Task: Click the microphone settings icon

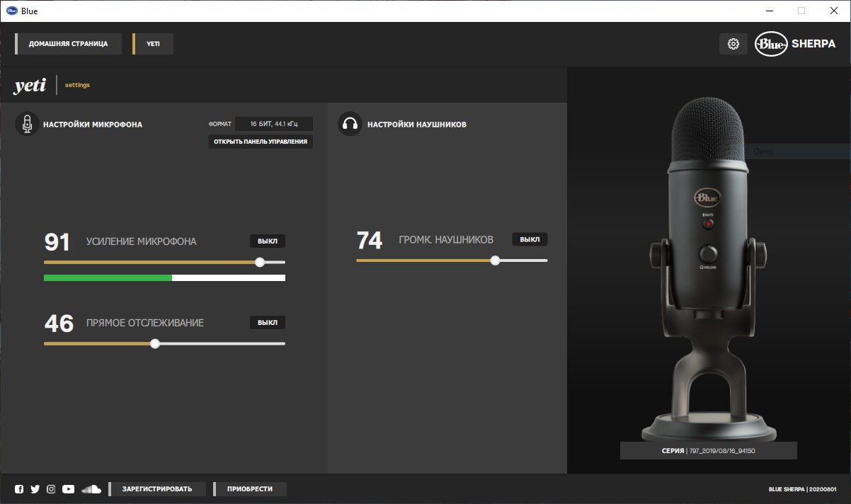Action: tap(27, 124)
